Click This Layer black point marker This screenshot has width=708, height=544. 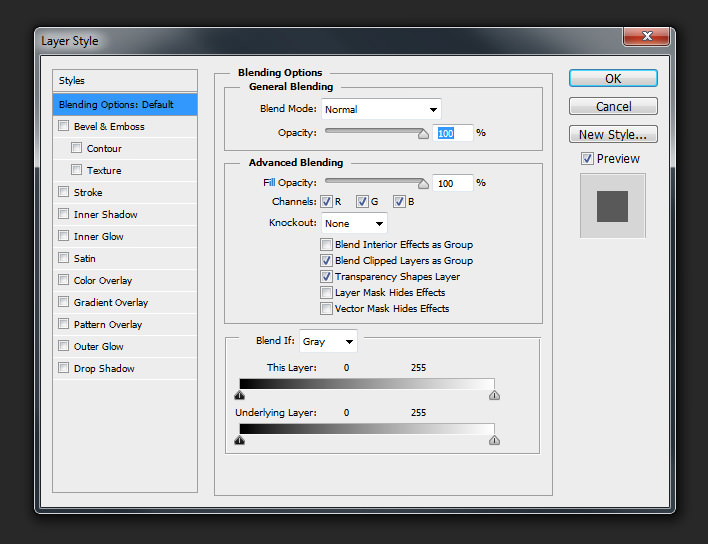240,395
